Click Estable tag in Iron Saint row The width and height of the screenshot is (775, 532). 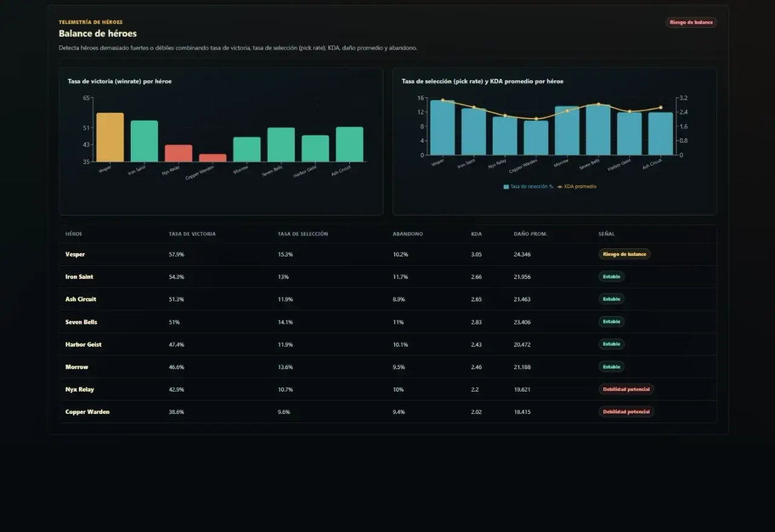612,277
